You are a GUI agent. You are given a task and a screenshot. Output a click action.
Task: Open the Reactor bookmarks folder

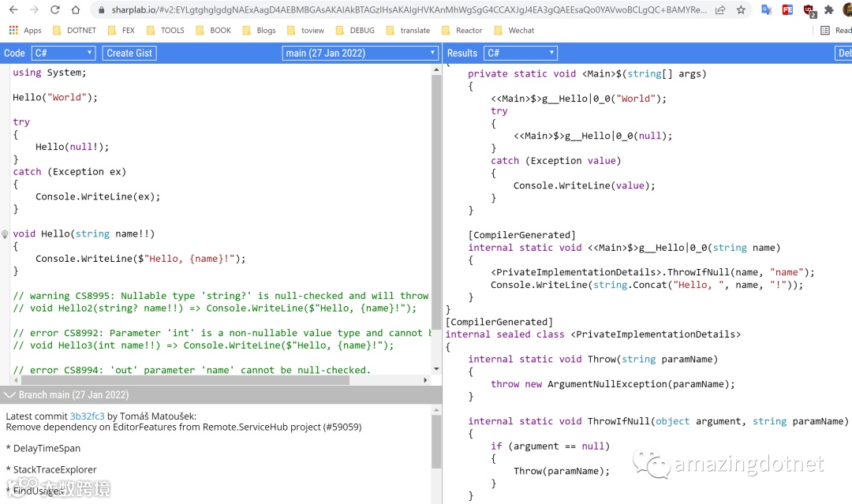pyautogui.click(x=461, y=31)
